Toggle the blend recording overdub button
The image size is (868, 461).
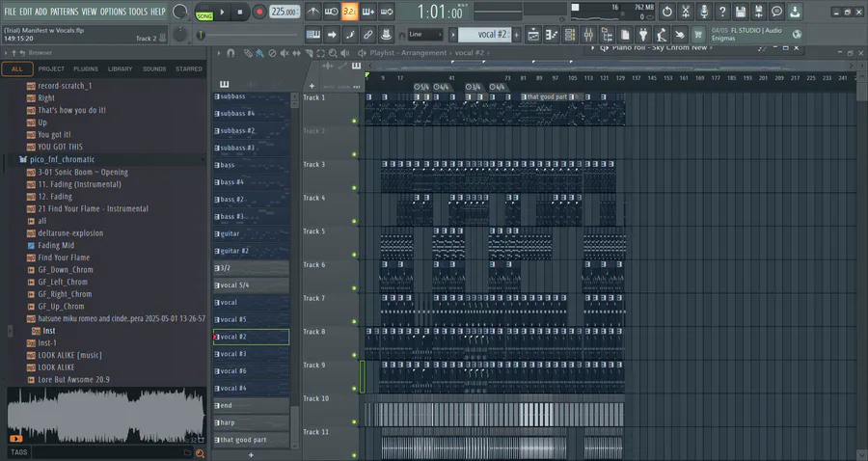tap(368, 12)
